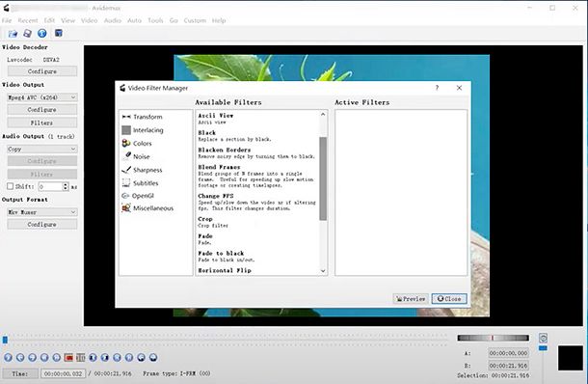Go to the first frame

[117, 357]
